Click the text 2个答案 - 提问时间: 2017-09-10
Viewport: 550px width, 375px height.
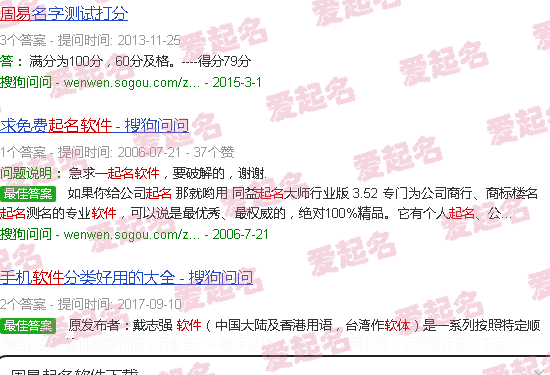(x=91, y=304)
